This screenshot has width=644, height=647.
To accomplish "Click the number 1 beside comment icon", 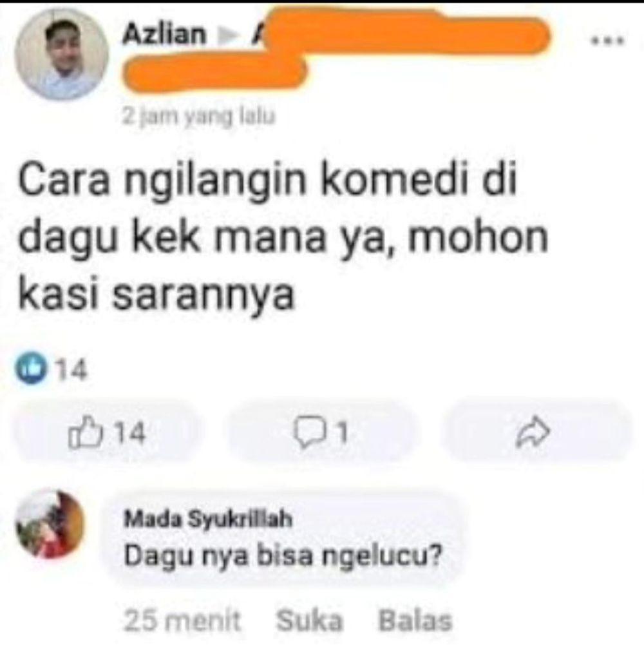I will coord(342,433).
